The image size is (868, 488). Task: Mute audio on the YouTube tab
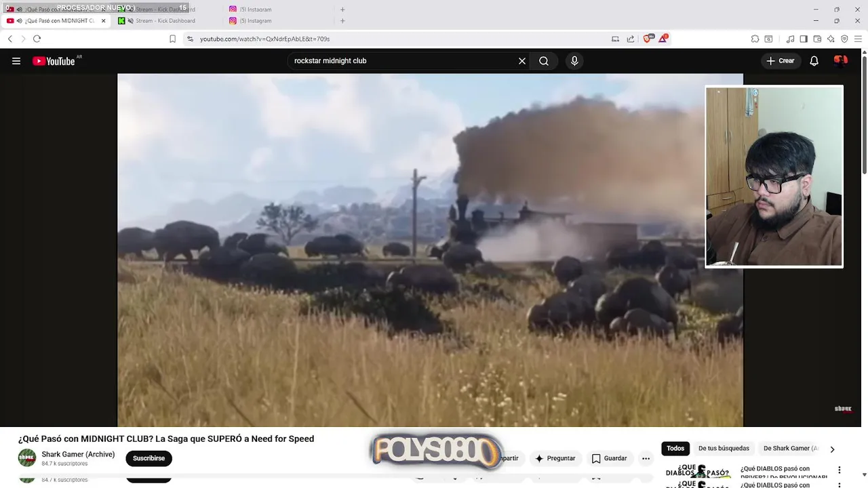[x=20, y=21]
